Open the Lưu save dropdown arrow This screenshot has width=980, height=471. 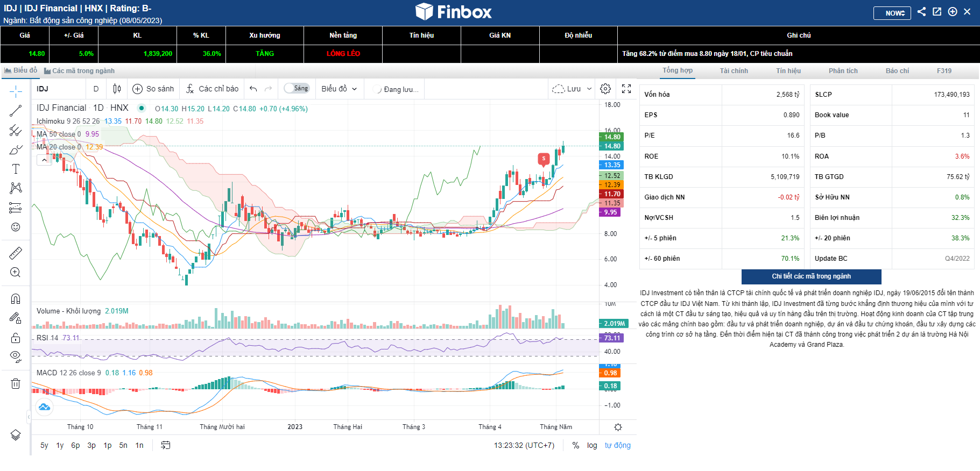pos(589,89)
